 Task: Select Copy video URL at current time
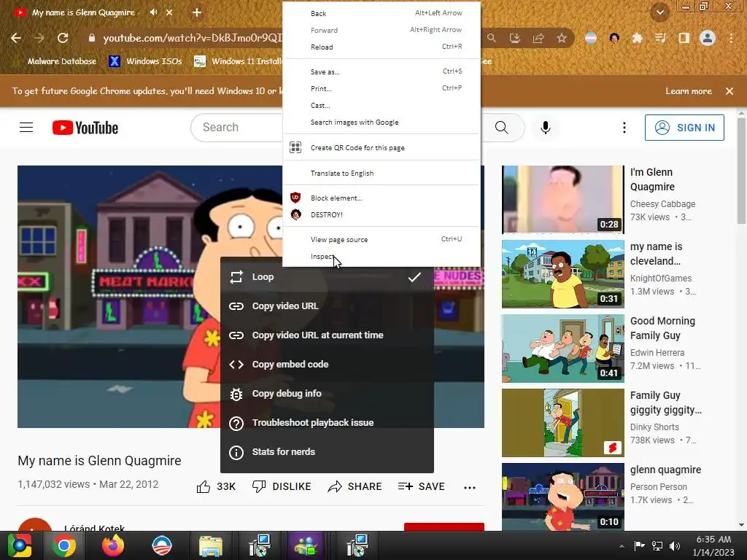click(327, 335)
